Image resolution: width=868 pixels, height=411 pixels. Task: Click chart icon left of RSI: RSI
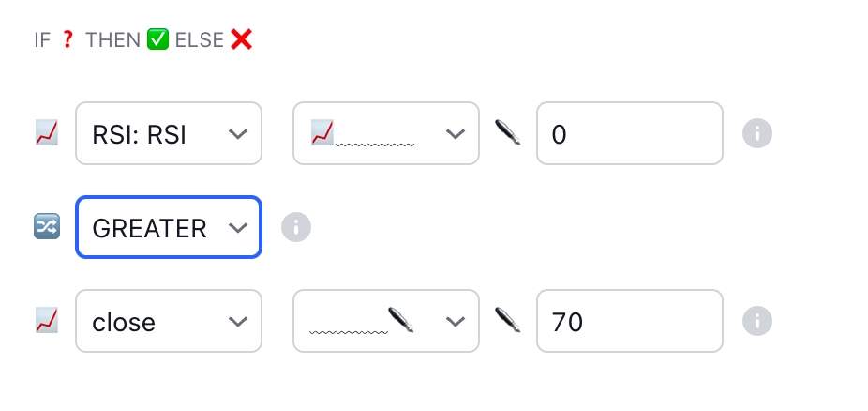point(47,134)
